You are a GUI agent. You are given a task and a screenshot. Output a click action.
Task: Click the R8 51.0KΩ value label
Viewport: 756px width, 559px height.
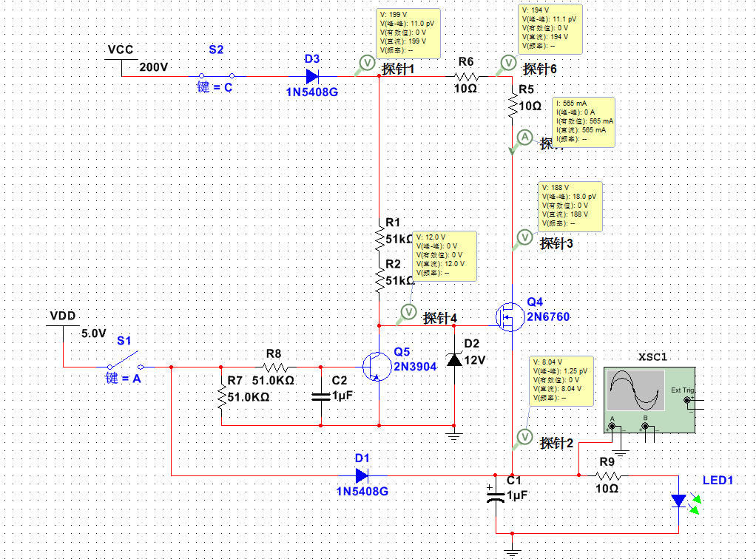click(273, 381)
